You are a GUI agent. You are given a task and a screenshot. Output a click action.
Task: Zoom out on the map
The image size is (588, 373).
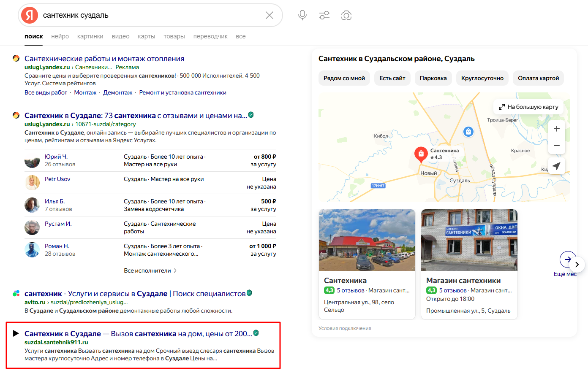click(556, 145)
